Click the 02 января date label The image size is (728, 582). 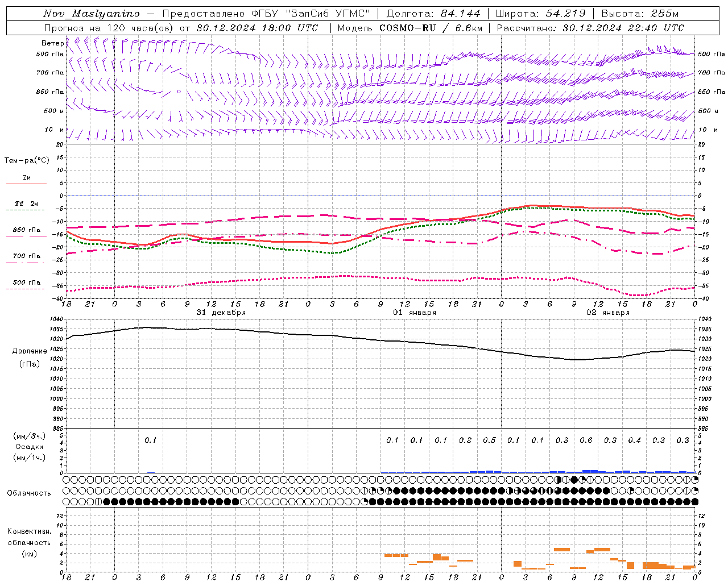608,313
